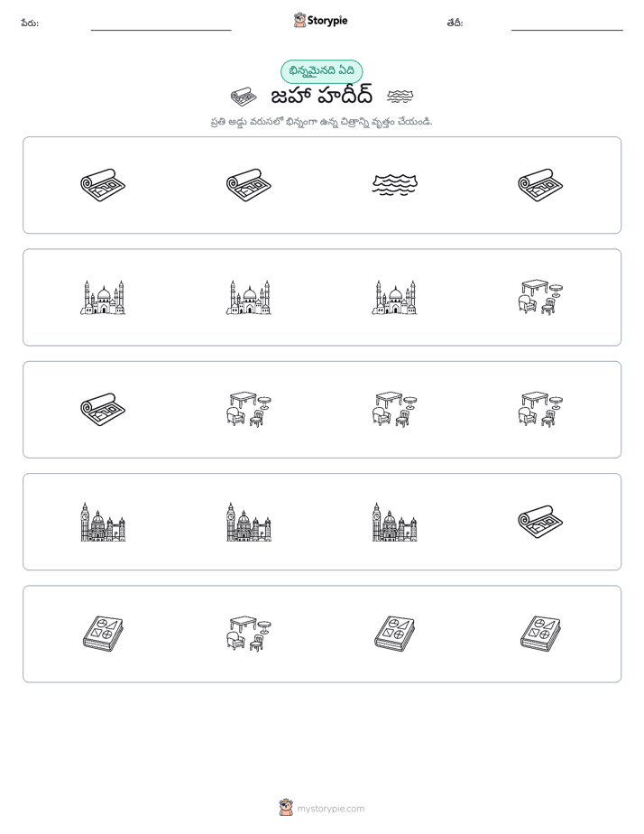The image size is (644, 834).
Task: Click the furniture icon in the book row
Action: click(x=249, y=634)
